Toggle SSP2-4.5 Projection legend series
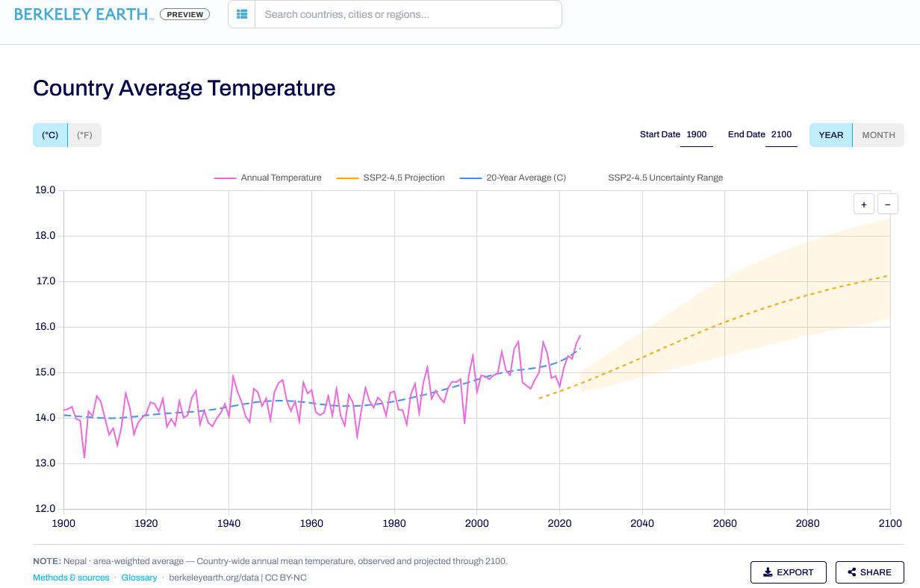920x588 pixels. click(391, 178)
